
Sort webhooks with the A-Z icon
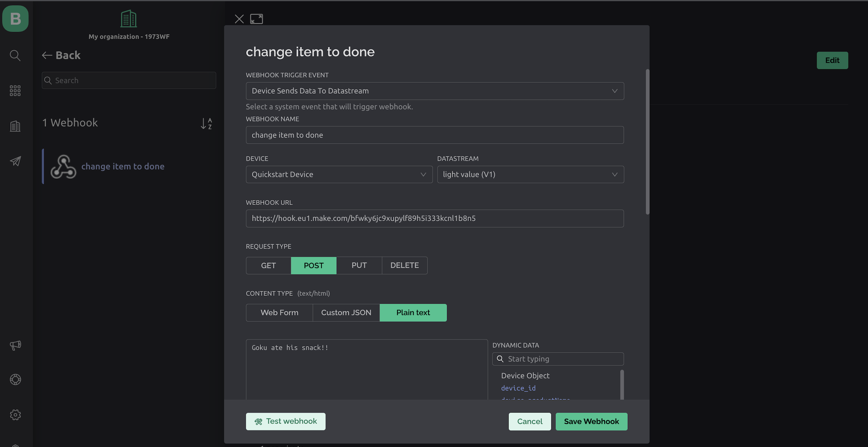[206, 123]
